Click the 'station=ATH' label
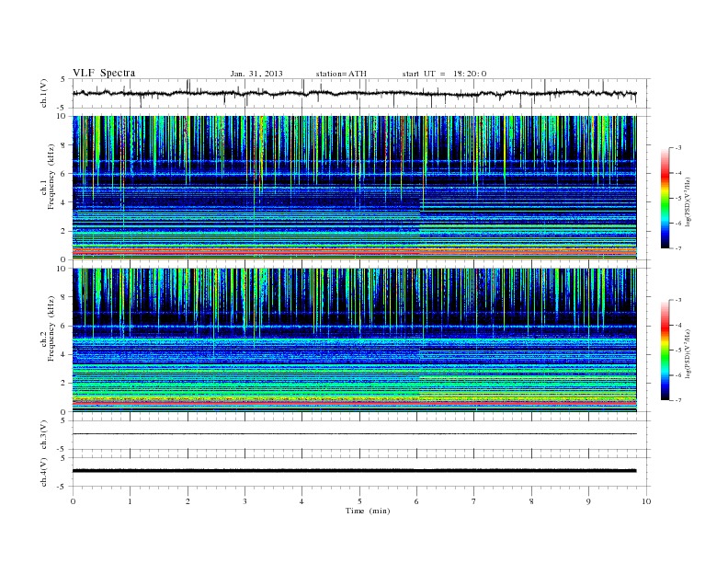 (x=341, y=74)
